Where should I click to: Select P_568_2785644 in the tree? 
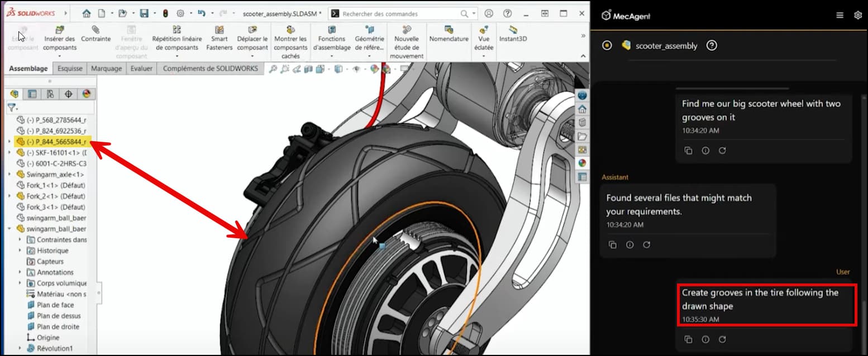pyautogui.click(x=51, y=120)
